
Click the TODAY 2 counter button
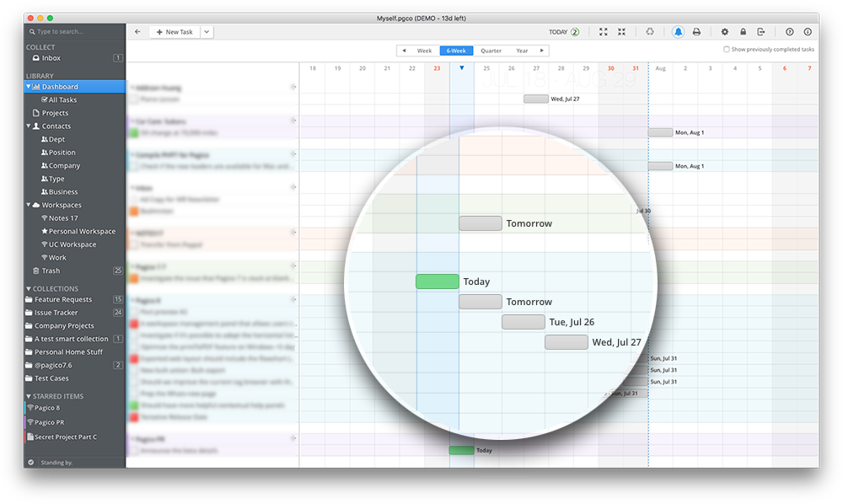click(564, 32)
